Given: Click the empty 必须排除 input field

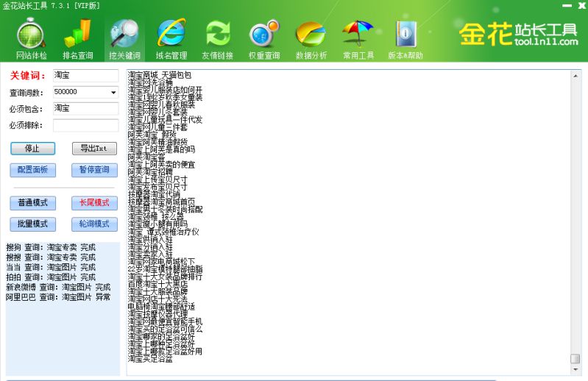Looking at the screenshot, I should point(85,125).
